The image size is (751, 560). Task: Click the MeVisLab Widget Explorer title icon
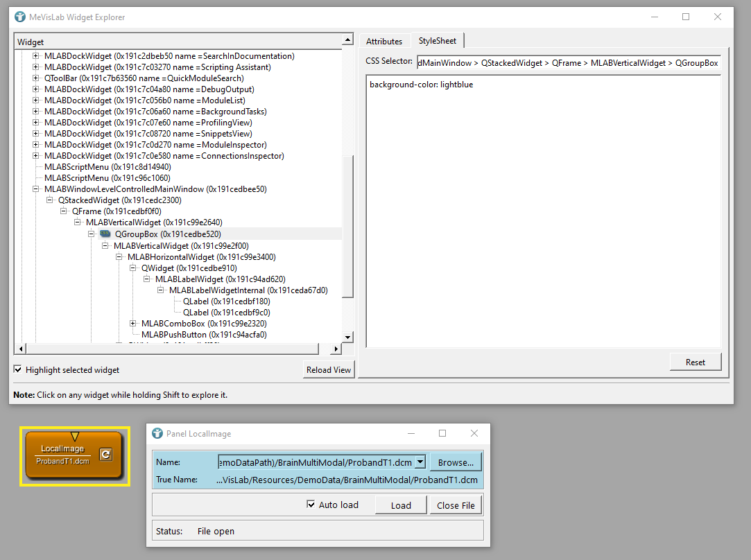(x=20, y=17)
